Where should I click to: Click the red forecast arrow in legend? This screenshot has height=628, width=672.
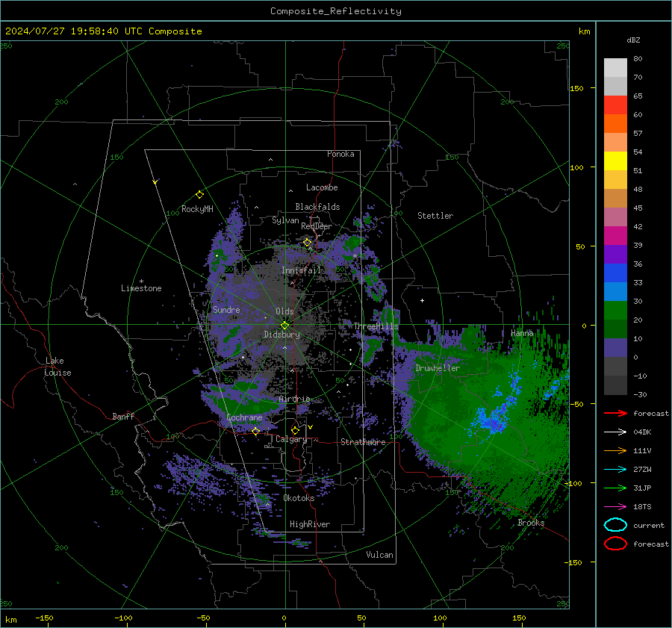[x=615, y=413]
